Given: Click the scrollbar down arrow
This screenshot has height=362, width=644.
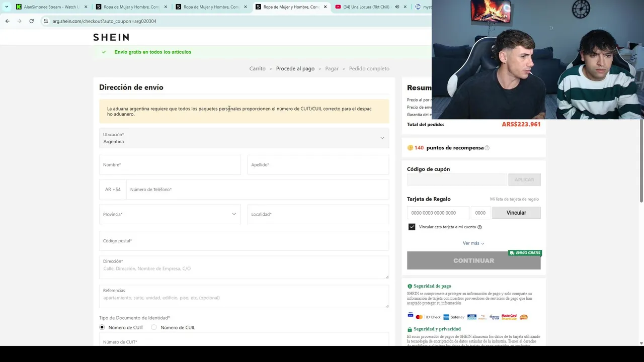Looking at the screenshot, I should coord(641,343).
